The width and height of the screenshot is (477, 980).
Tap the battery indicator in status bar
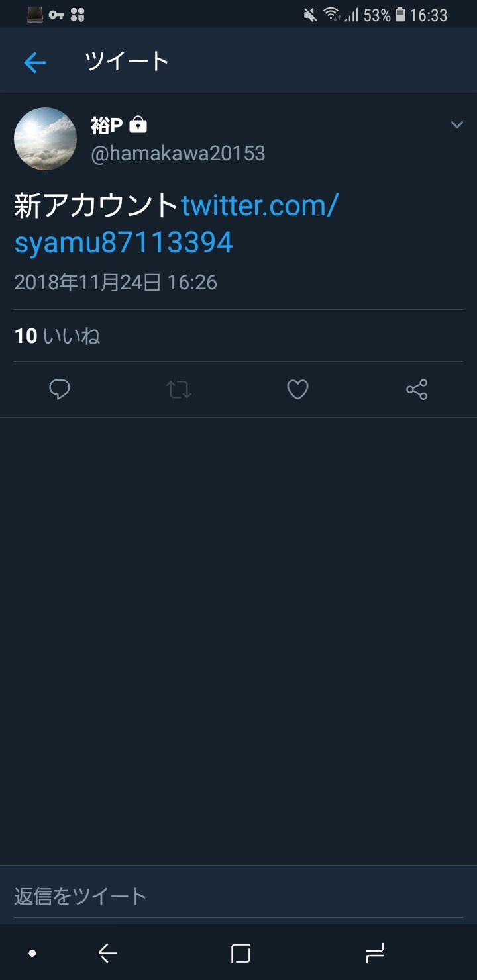[400, 15]
